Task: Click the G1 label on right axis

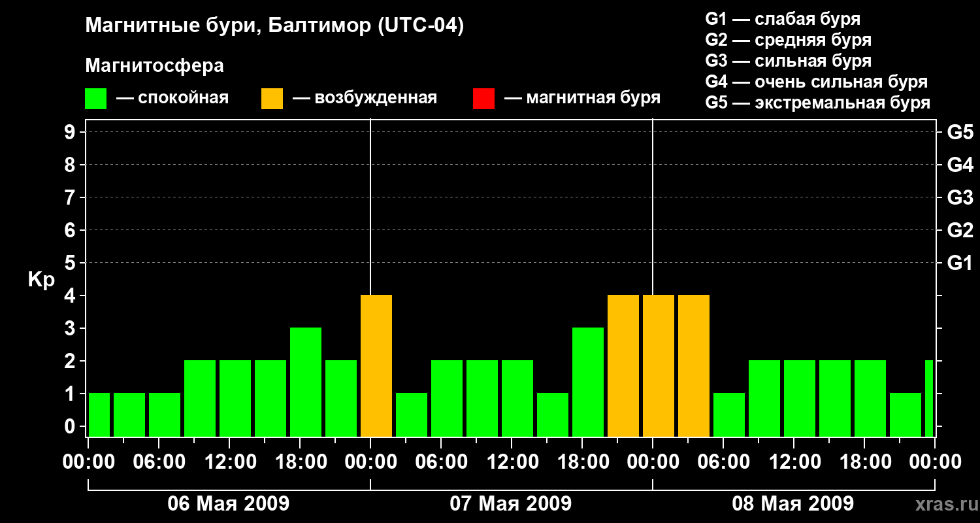Action: click(960, 263)
